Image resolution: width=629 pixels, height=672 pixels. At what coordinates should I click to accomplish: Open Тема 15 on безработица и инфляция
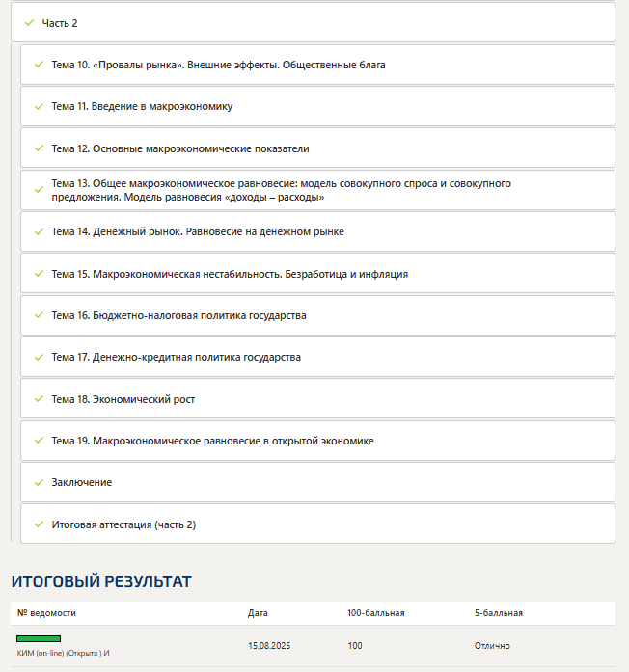pyautogui.click(x=230, y=274)
